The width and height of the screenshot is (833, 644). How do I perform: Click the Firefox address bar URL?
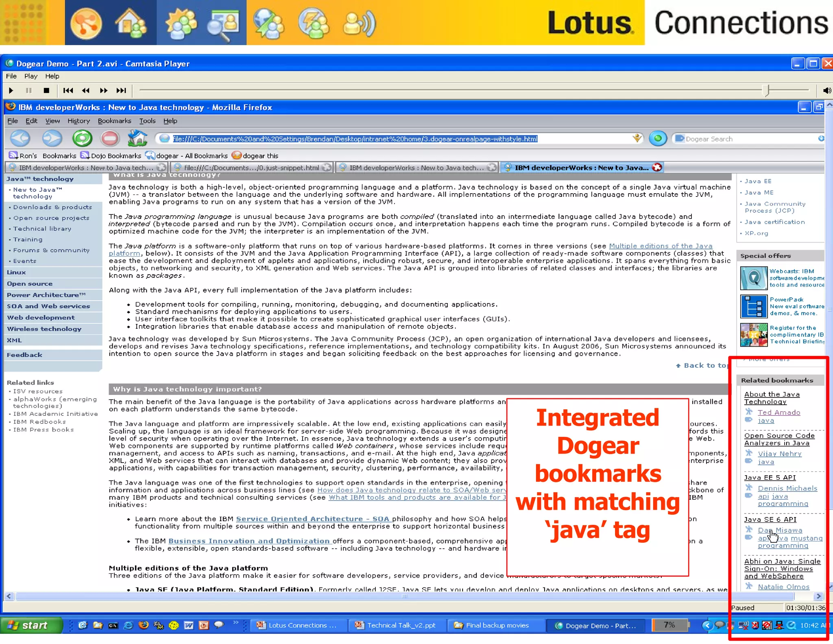(355, 139)
